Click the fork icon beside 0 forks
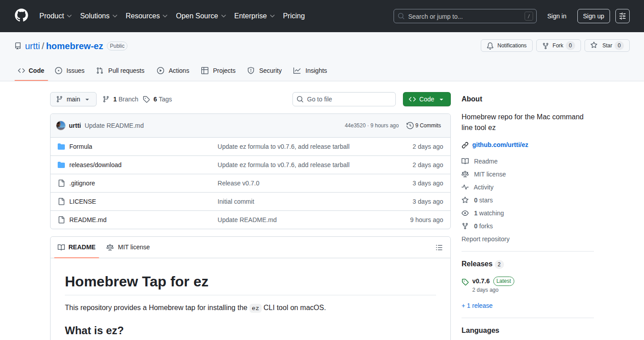 point(465,226)
